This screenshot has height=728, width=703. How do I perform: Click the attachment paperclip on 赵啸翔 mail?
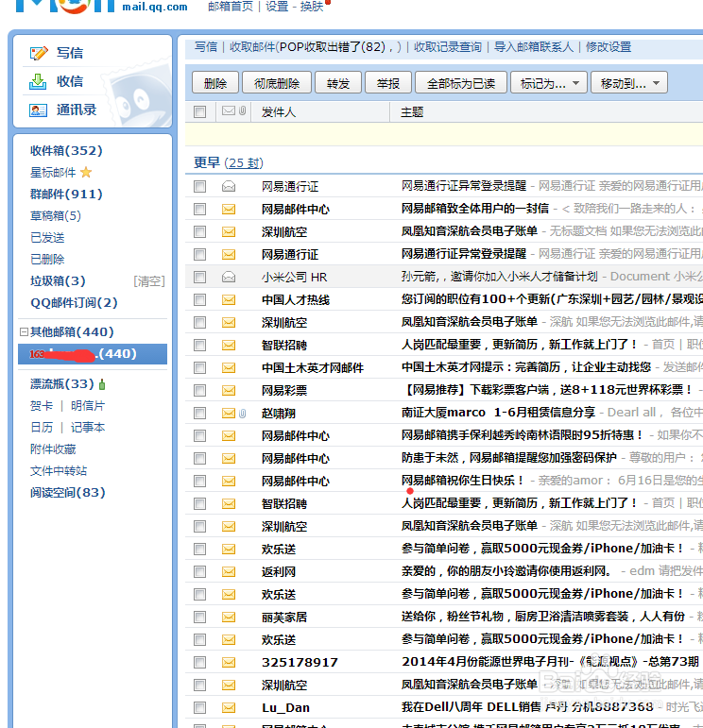(x=242, y=414)
